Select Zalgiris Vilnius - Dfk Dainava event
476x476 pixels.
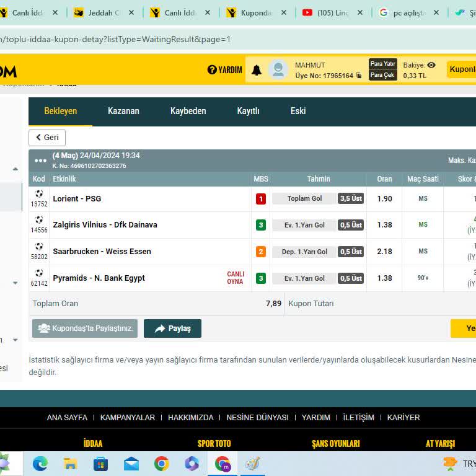pyautogui.click(x=105, y=225)
